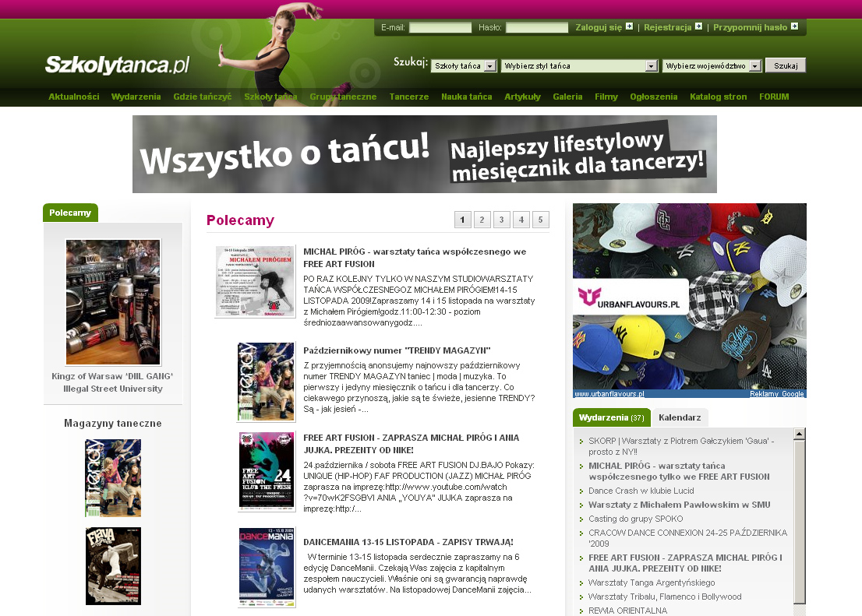Open the SKORP Warsztaty z Piotrem Gałczykiem event
This screenshot has height=616, width=862.
click(681, 446)
